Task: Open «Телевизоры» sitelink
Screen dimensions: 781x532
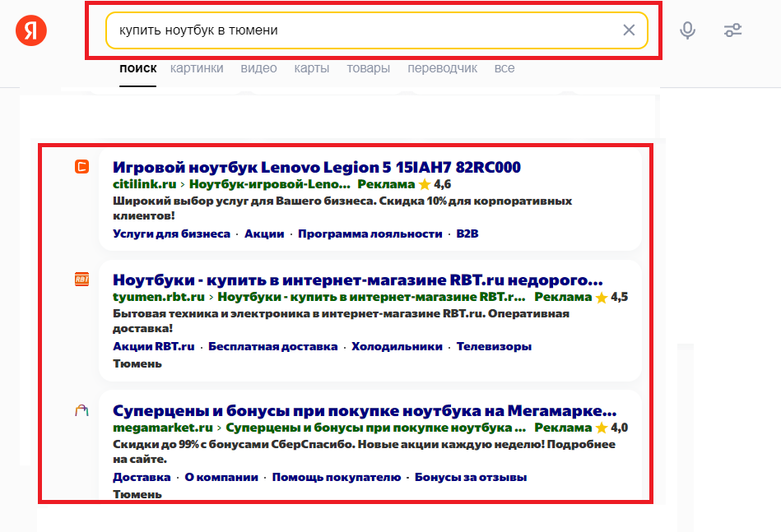Action: coord(494,346)
